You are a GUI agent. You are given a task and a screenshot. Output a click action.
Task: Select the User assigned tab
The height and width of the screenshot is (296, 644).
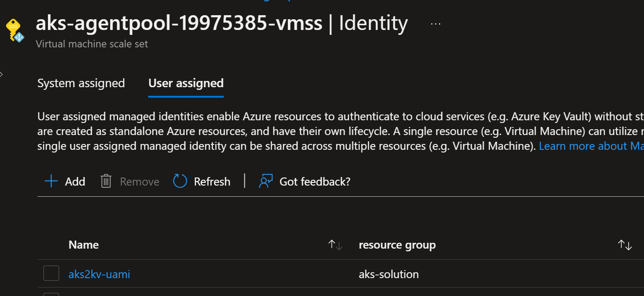tap(186, 83)
